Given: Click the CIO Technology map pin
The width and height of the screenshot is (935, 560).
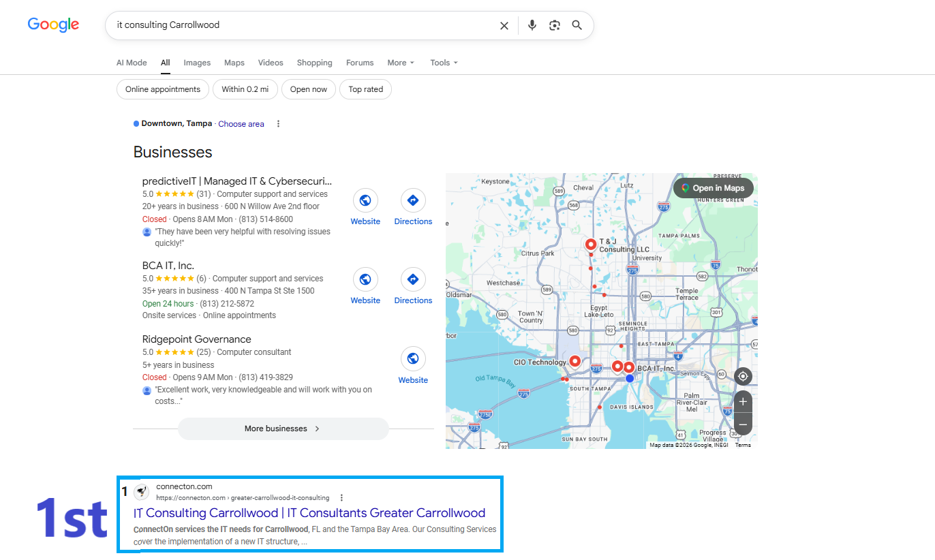Looking at the screenshot, I should coord(574,362).
